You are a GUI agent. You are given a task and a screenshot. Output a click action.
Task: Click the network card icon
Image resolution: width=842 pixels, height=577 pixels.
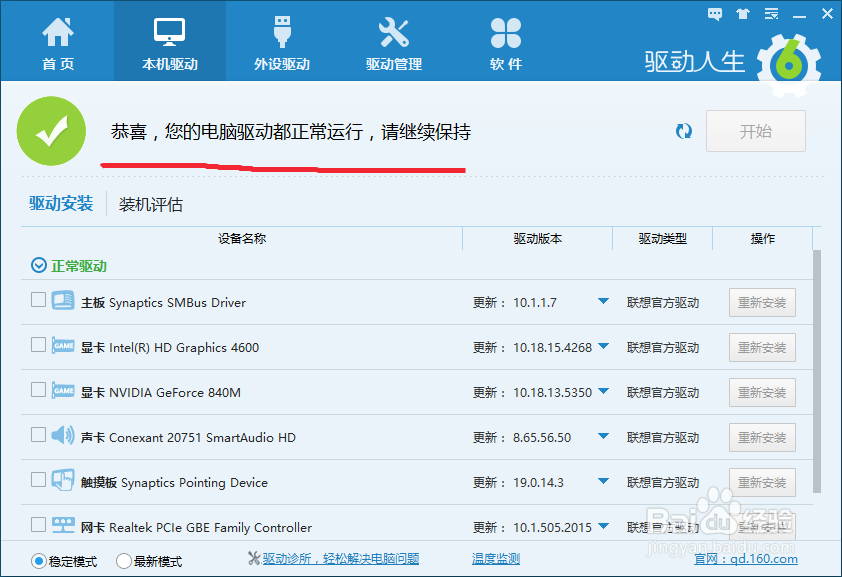click(x=63, y=524)
